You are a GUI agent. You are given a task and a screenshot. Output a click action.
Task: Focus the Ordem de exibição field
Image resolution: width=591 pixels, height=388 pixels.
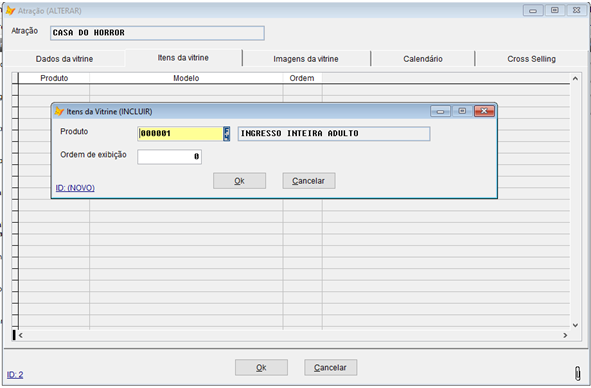click(169, 156)
